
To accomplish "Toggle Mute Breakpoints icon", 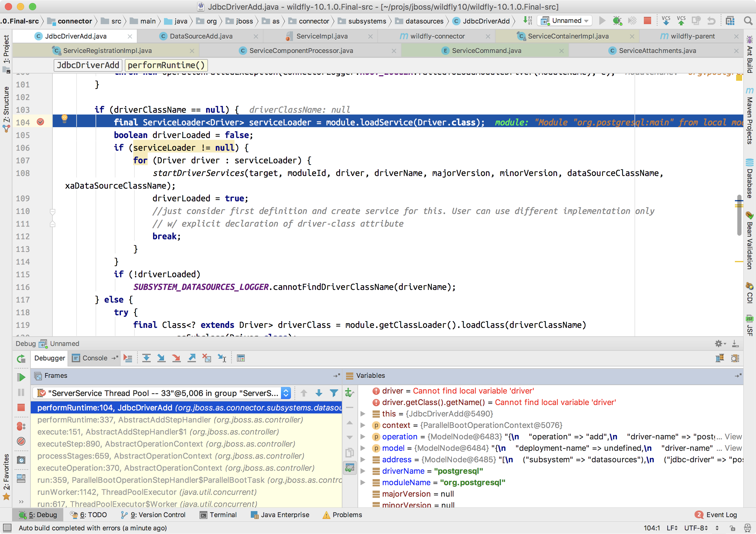I will click(21, 441).
